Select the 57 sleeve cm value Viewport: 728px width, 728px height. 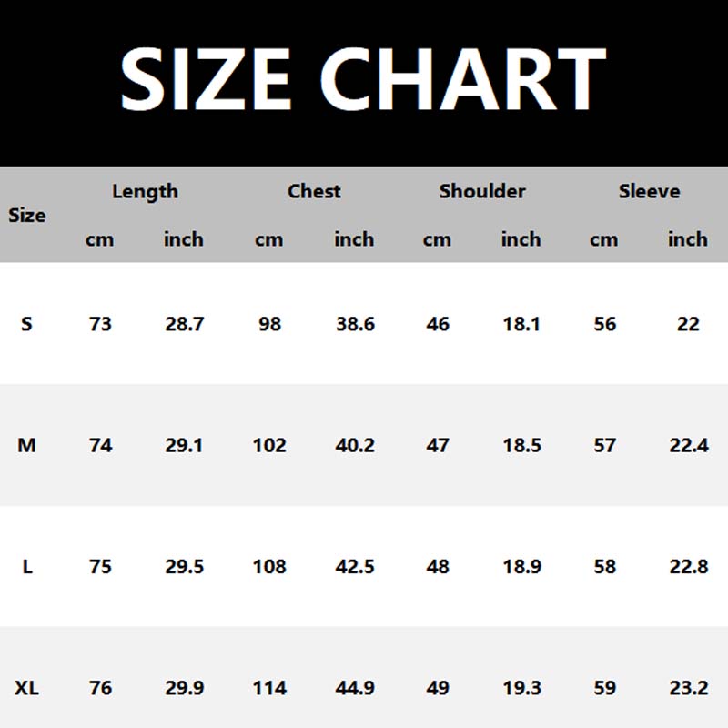pos(604,446)
